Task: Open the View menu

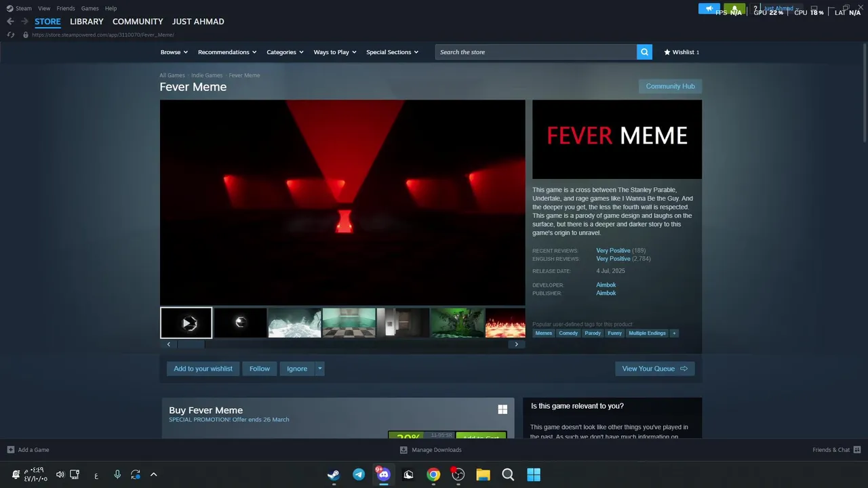Action: coord(44,8)
